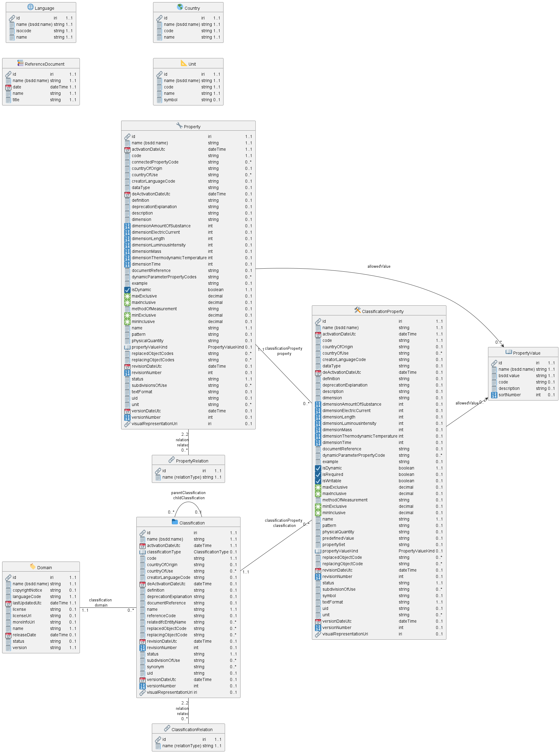Click 'predefinedValue' in ClassificationProperty

coord(338,539)
